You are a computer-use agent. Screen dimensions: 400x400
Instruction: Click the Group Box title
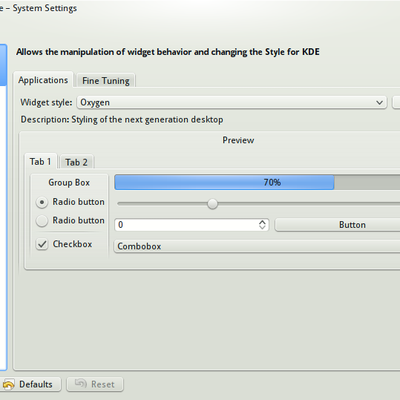click(69, 183)
